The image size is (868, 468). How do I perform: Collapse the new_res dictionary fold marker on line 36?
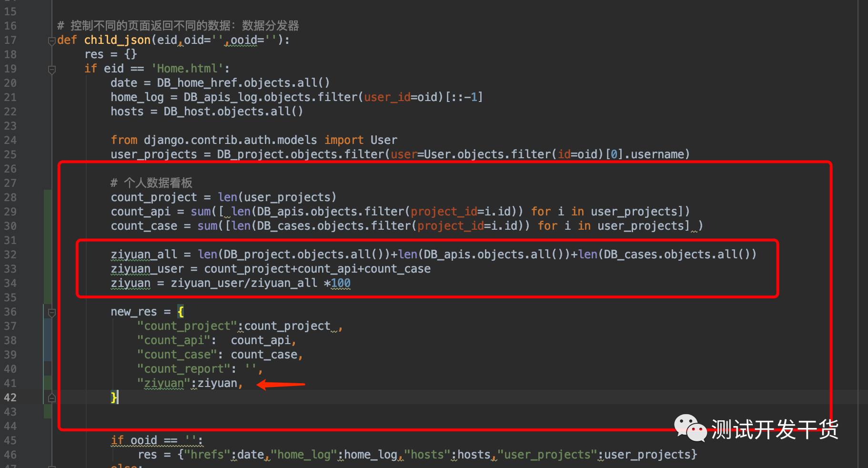tap(52, 313)
